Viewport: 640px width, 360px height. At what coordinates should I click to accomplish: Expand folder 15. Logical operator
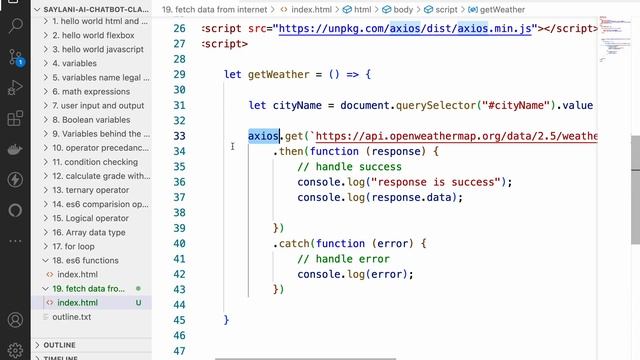[45, 218]
